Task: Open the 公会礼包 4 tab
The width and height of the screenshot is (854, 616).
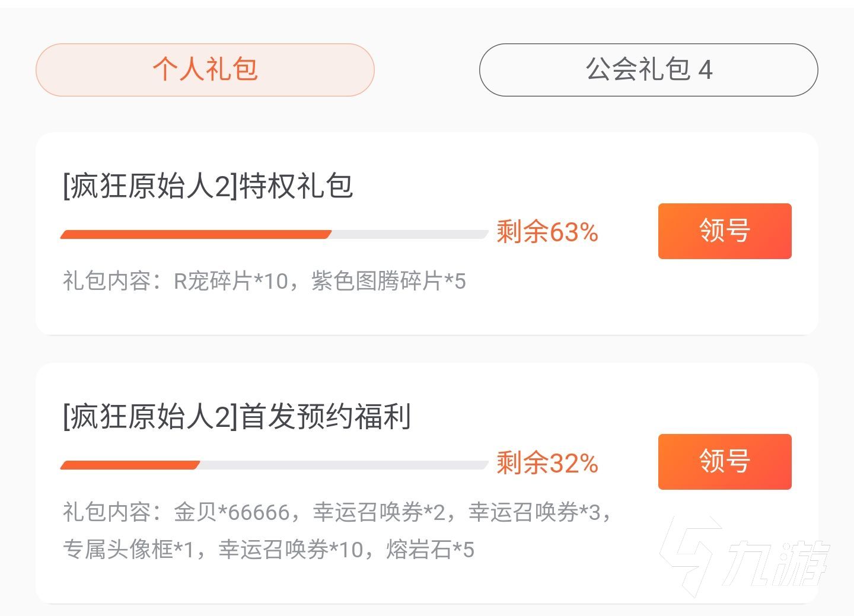Action: 648,69
